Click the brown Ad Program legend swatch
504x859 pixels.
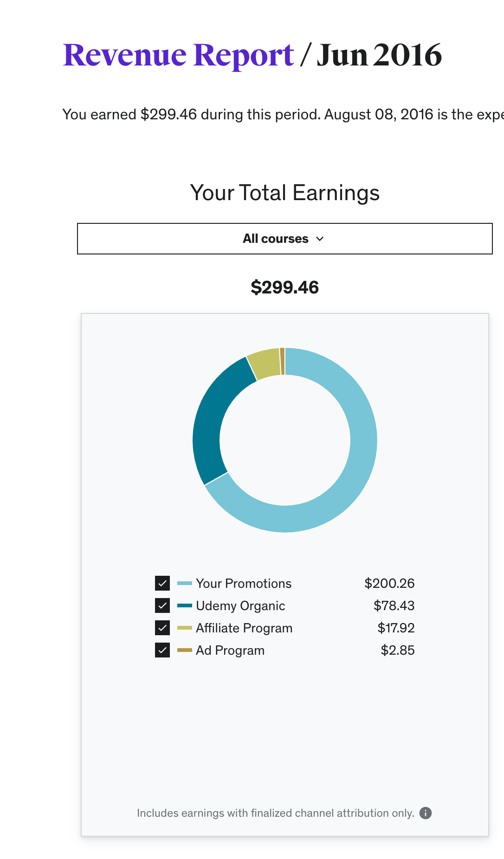click(x=185, y=650)
